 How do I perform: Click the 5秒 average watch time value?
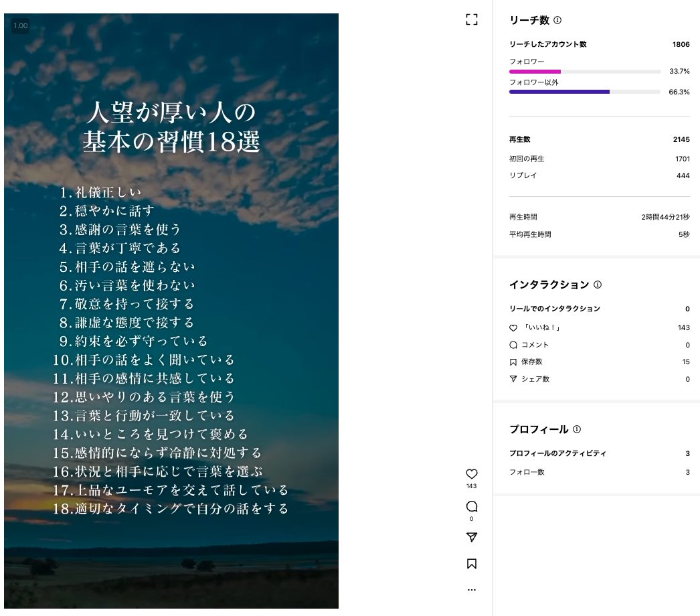coord(684,234)
